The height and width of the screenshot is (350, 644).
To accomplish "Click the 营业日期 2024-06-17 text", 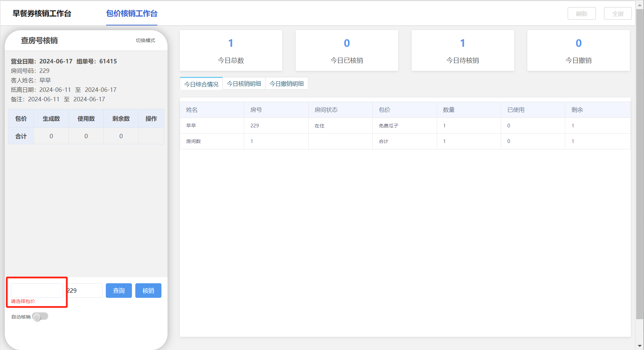I will coord(42,61).
